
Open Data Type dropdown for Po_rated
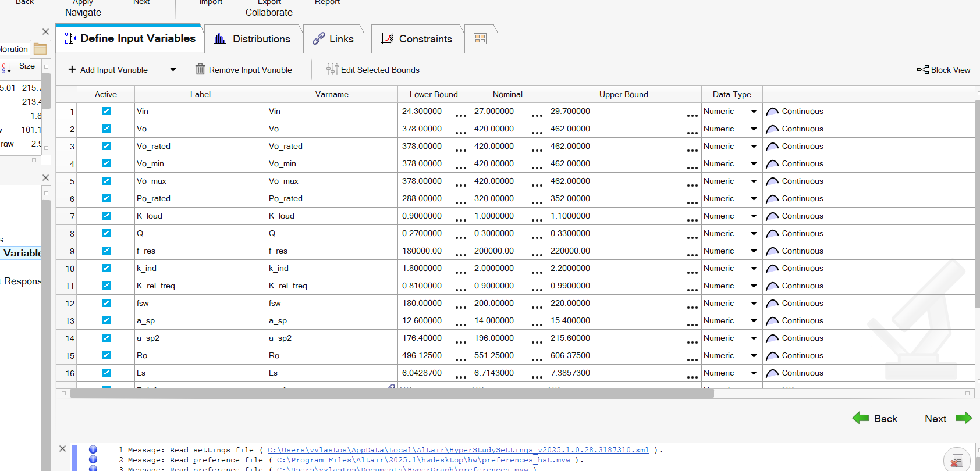pos(754,199)
